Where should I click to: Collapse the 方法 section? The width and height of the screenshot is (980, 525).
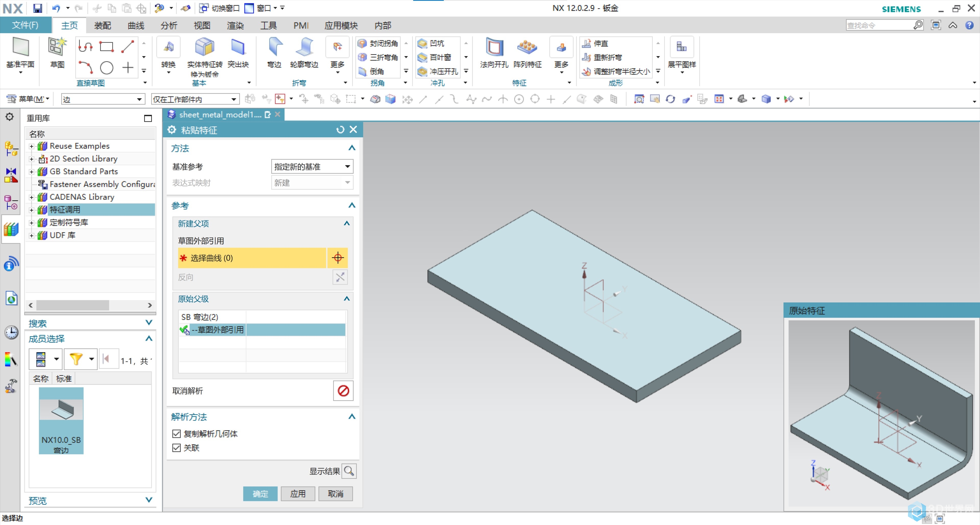coord(352,148)
